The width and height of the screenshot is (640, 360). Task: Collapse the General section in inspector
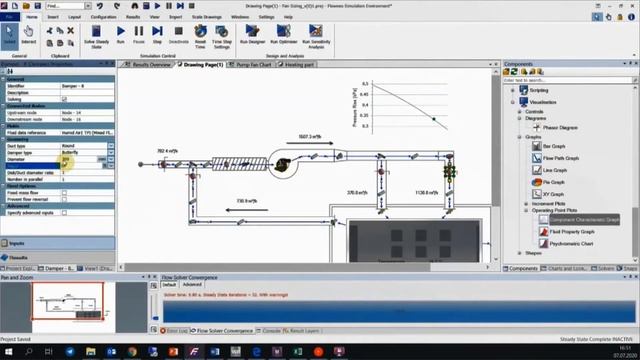[x=3, y=79]
